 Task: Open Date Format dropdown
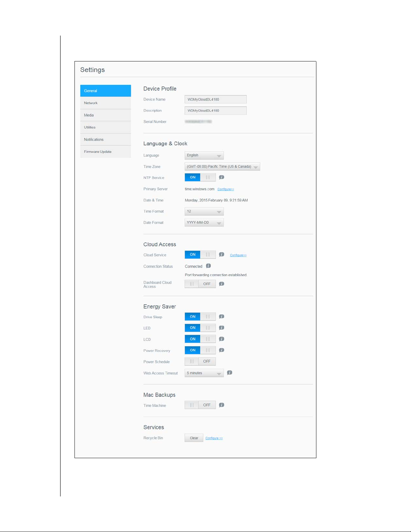pyautogui.click(x=204, y=223)
